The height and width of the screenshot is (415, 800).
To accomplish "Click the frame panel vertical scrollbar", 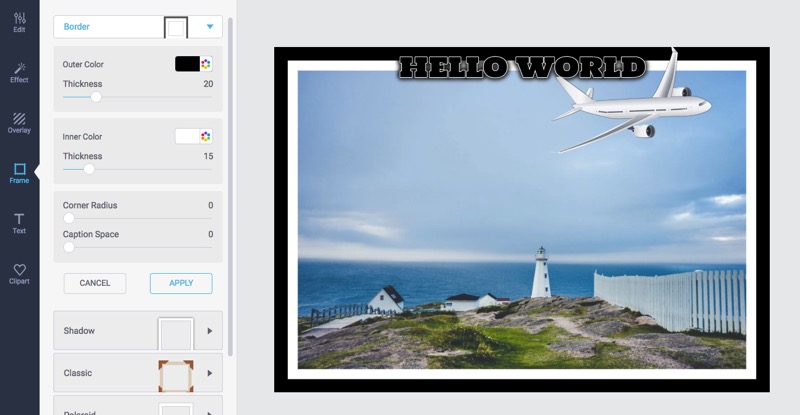I will (x=230, y=186).
